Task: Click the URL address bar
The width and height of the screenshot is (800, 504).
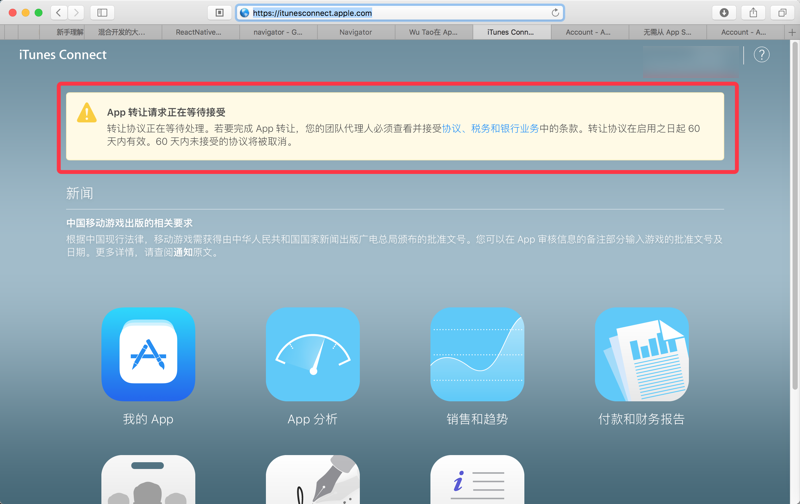Action: click(399, 13)
